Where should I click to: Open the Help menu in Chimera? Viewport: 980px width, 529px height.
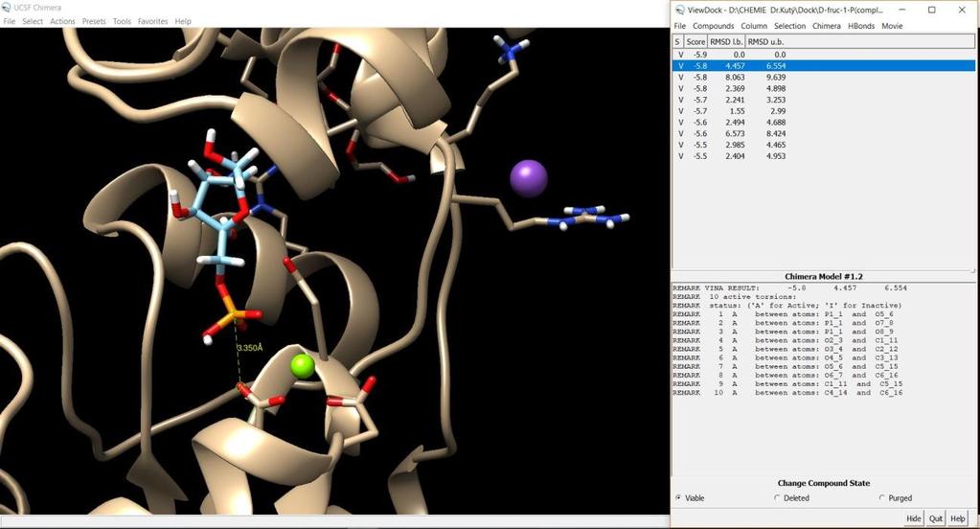(x=183, y=21)
